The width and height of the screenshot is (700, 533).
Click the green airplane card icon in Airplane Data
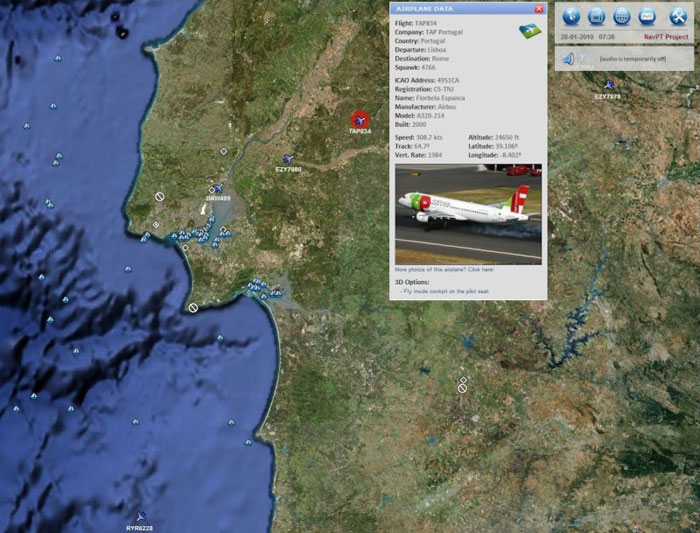pyautogui.click(x=530, y=31)
